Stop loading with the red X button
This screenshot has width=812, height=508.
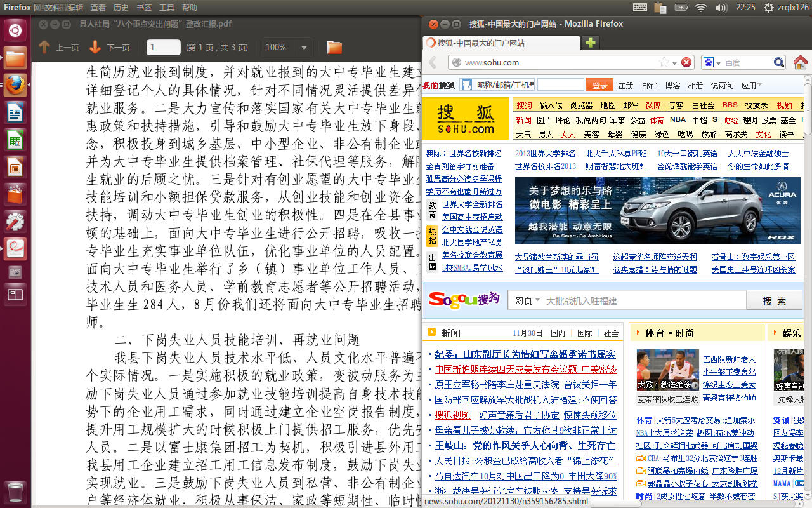tap(686, 62)
